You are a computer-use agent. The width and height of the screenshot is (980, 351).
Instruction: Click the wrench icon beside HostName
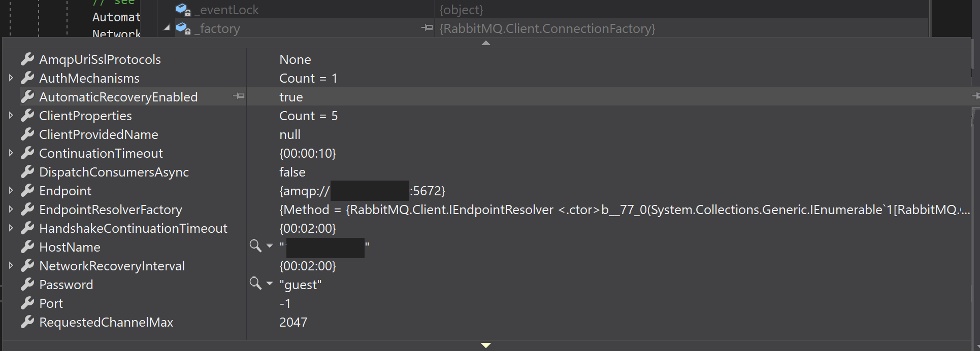pyautogui.click(x=27, y=247)
